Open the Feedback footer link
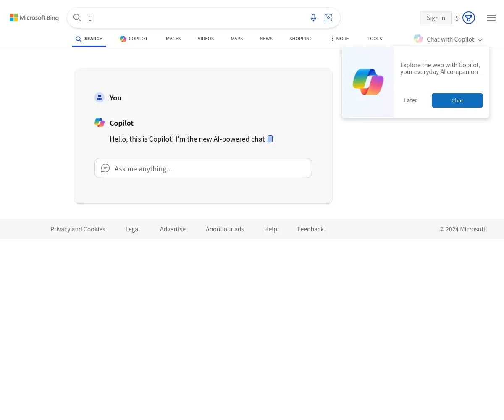 coord(310,229)
